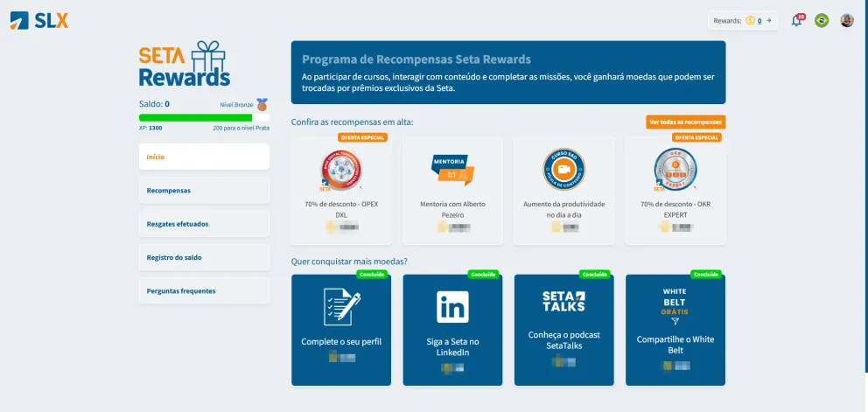Open Recompensas in sidebar menu

point(204,191)
